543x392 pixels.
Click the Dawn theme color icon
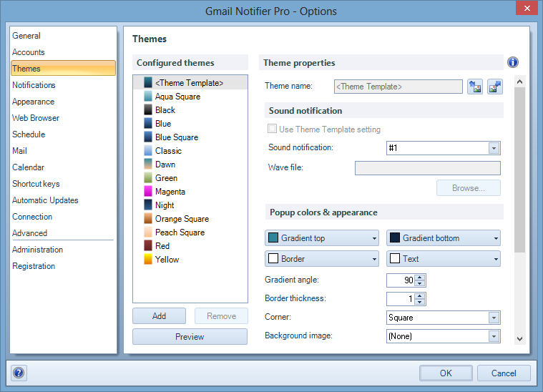point(148,164)
